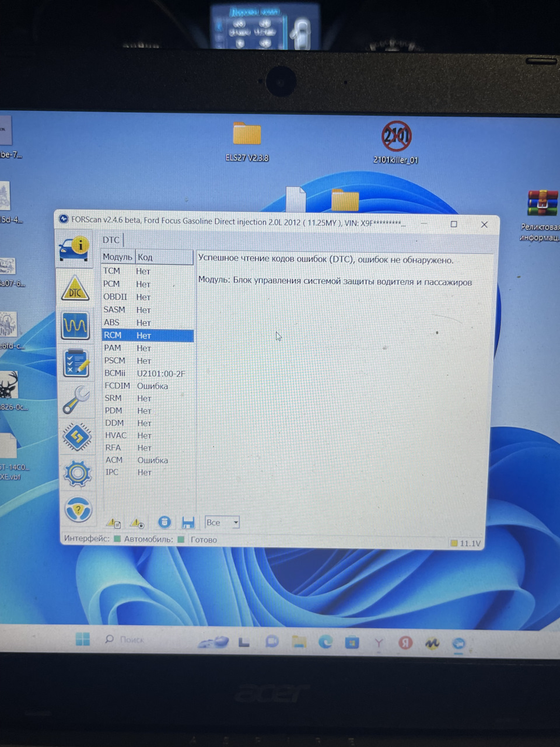
Task: Open Yandex browser from the taskbar
Action: tap(379, 643)
